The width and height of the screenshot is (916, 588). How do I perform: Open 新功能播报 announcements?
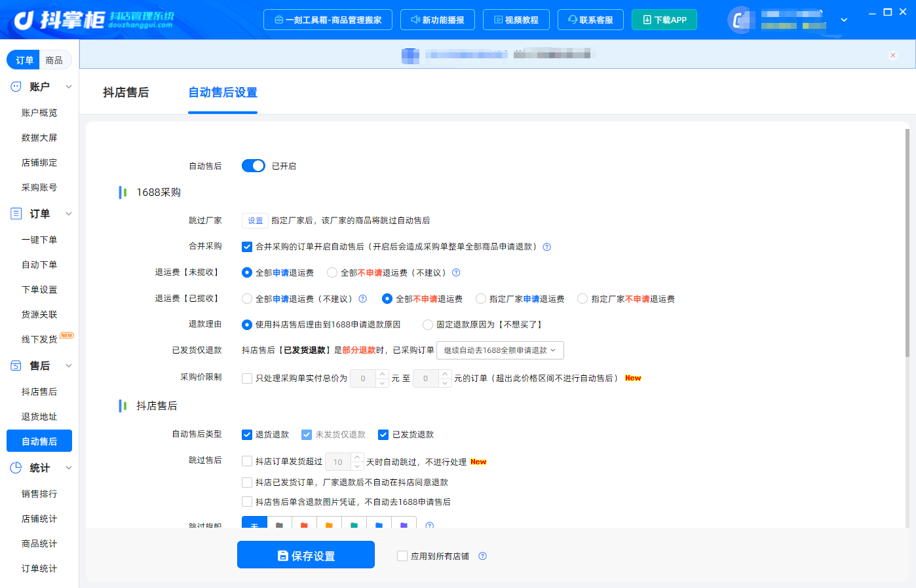pos(438,20)
